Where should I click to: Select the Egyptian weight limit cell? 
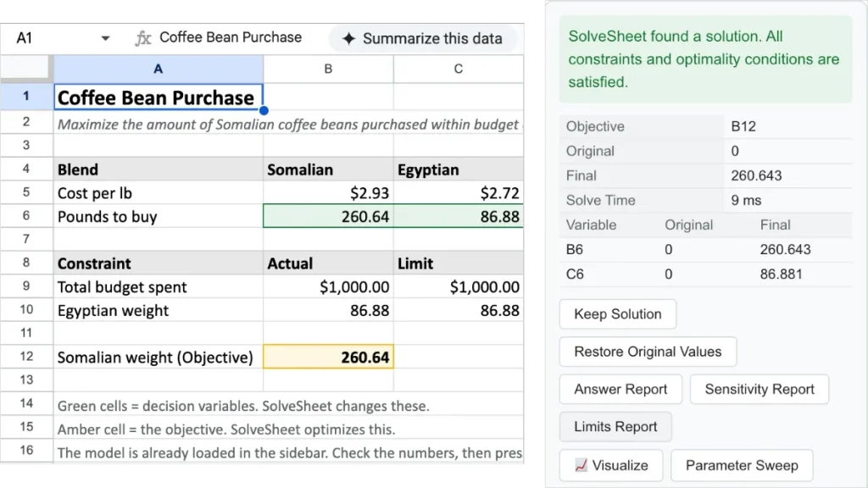459,310
